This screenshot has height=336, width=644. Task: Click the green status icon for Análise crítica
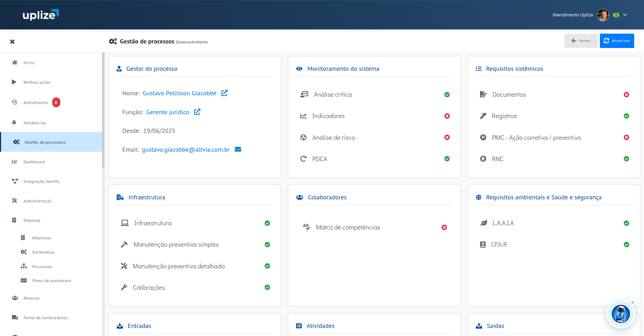click(x=447, y=95)
